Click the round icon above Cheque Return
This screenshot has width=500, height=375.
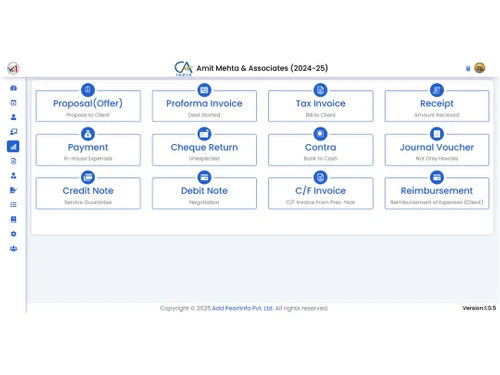point(204,134)
